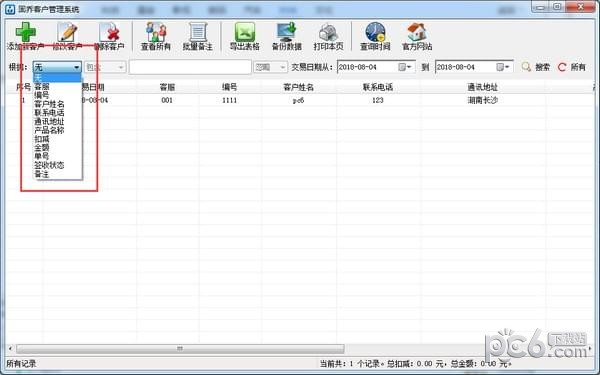This screenshot has height=375, width=600.
Task: Open start date calendar dropdown
Action: tap(405, 67)
